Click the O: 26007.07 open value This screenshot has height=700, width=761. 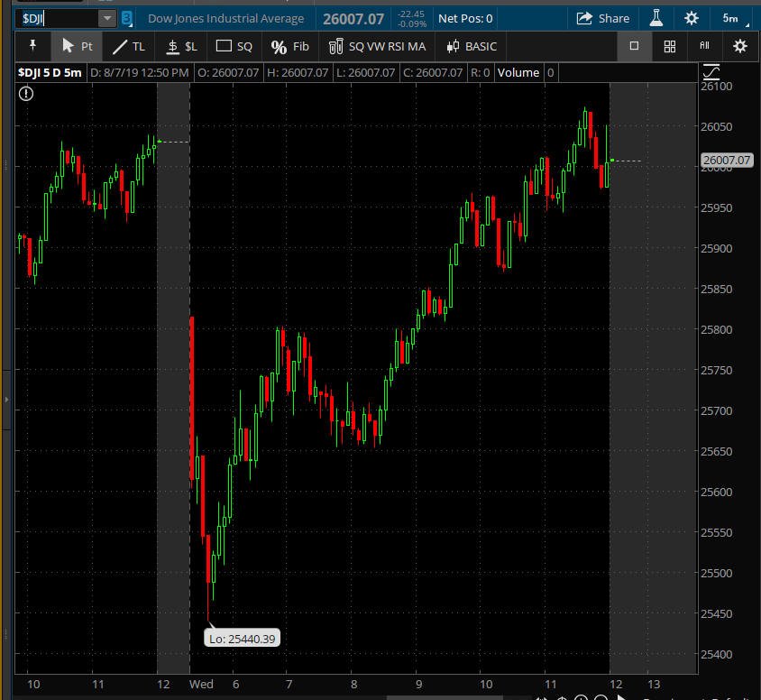pos(228,73)
